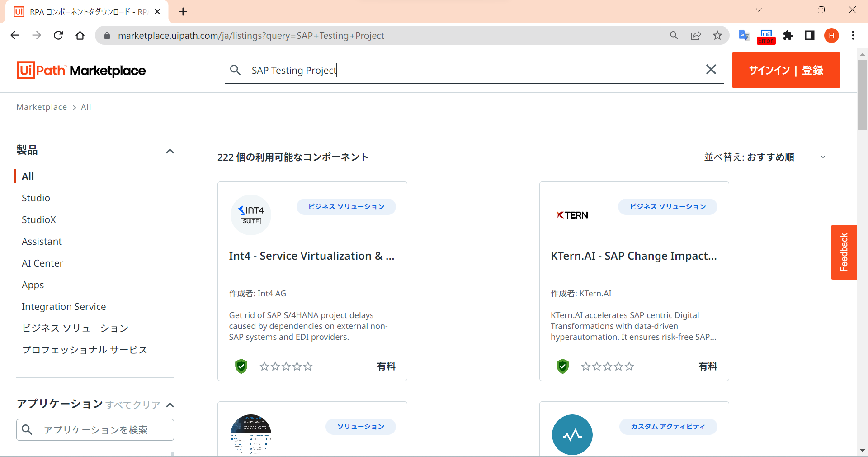Screen dimensions: 868x457
Task: Open the profile avatar H
Action: [x=831, y=35]
